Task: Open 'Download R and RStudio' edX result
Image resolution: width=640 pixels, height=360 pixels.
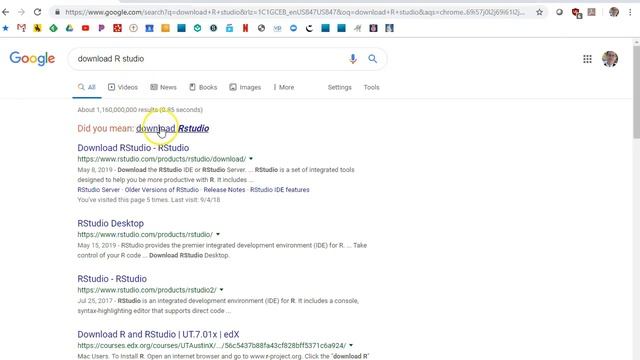Action: click(158, 334)
